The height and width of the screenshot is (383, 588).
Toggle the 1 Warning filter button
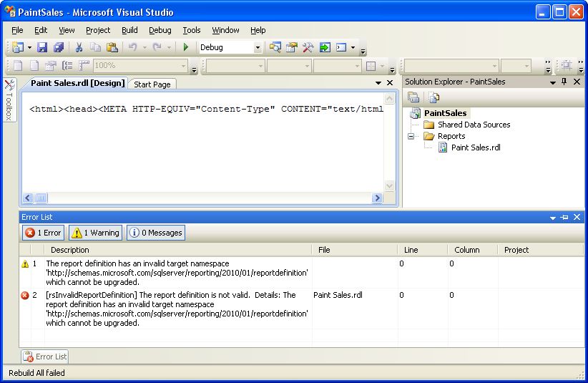[96, 233]
